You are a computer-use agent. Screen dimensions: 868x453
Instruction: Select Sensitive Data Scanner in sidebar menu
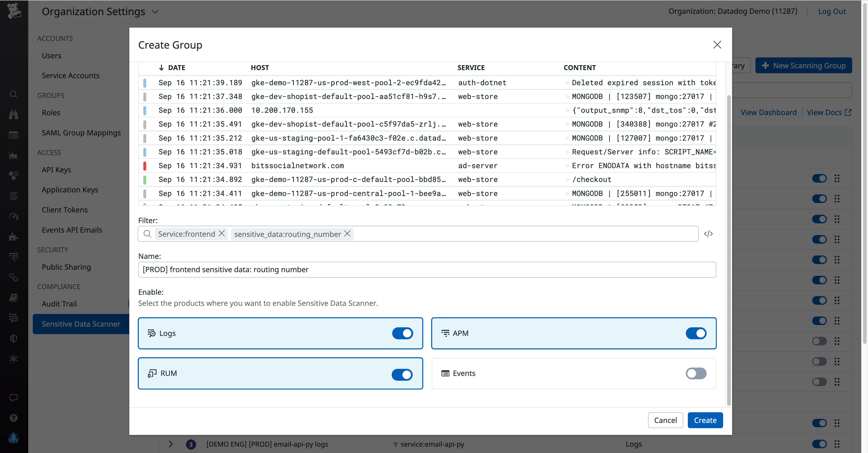tap(81, 324)
